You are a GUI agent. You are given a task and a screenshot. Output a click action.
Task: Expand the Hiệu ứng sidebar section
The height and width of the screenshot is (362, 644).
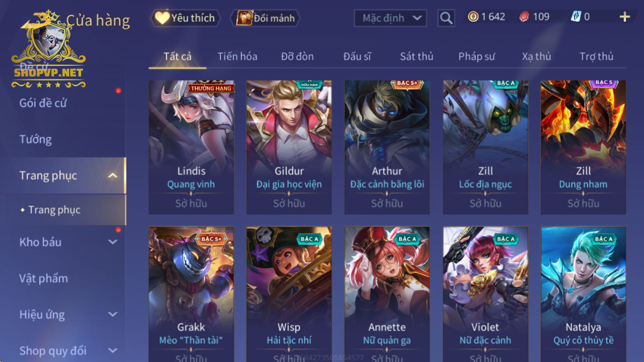click(x=113, y=314)
